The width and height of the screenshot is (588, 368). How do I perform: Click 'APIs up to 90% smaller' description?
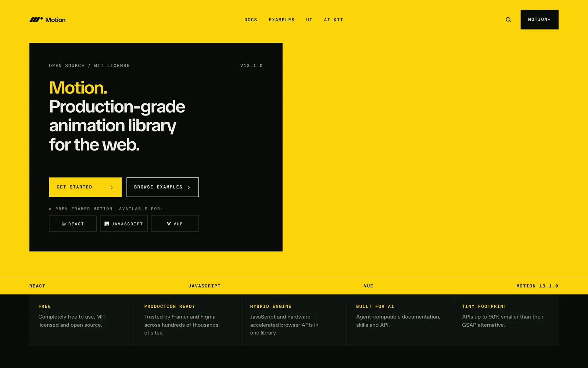[503, 321]
